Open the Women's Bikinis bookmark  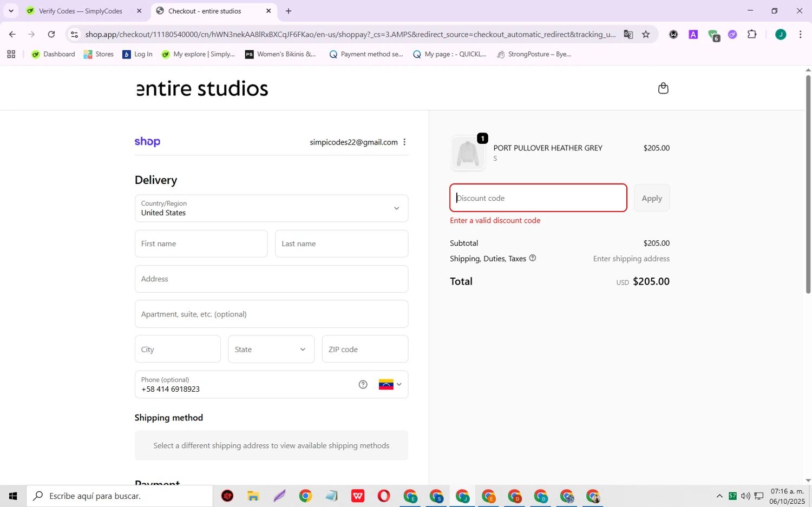pyautogui.click(x=280, y=54)
